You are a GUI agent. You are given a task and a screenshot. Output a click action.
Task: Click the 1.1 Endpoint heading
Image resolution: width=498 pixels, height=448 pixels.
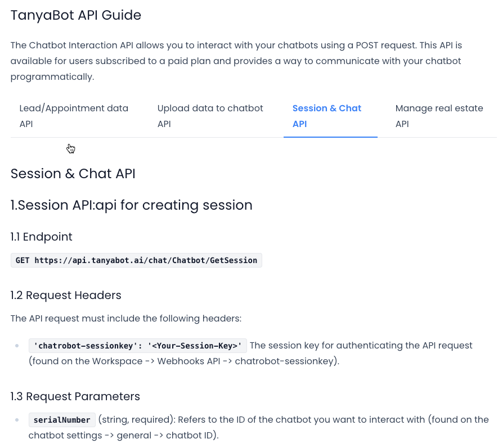point(42,237)
